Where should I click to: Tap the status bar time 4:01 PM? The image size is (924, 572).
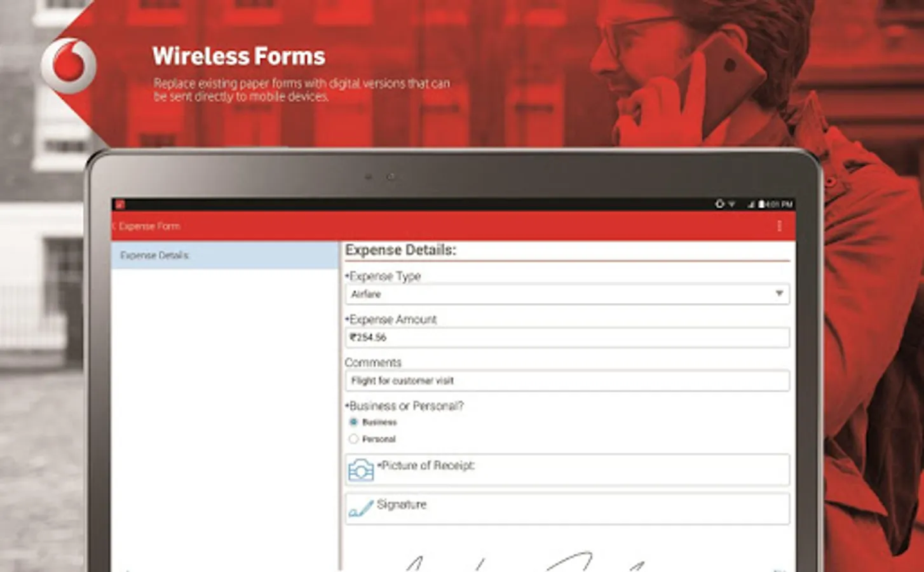[x=779, y=205]
